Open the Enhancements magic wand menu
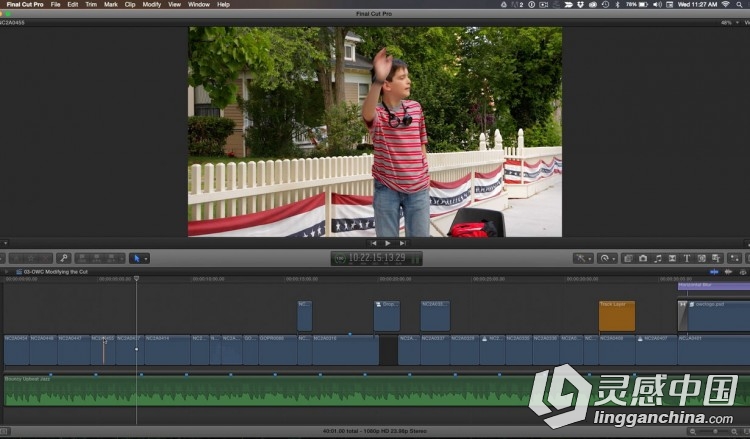The height and width of the screenshot is (439, 750). point(583,259)
